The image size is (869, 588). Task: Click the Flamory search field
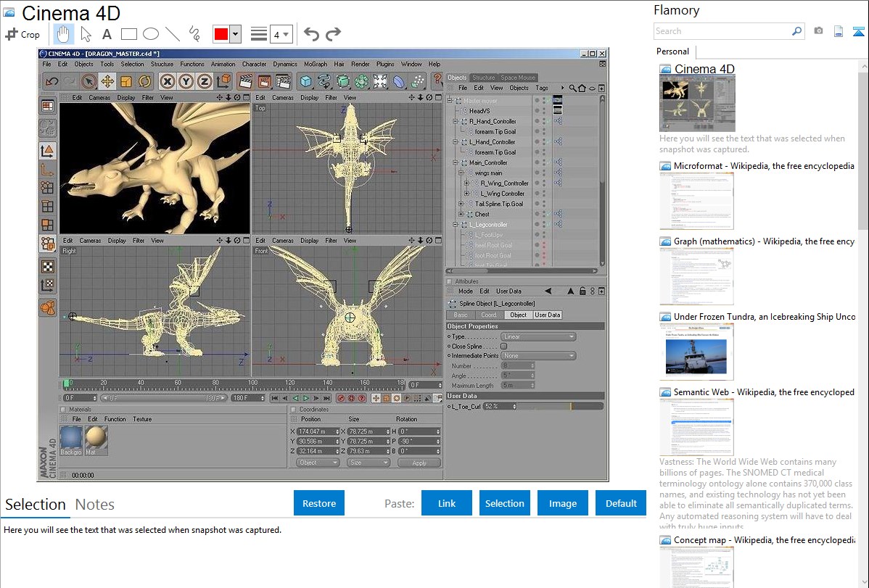click(x=722, y=31)
